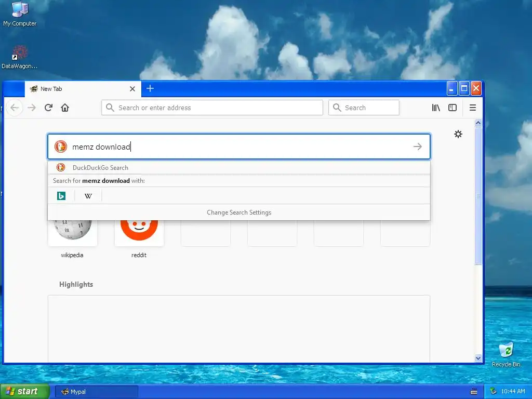
Task: Click the reddit tile label
Action: point(139,255)
